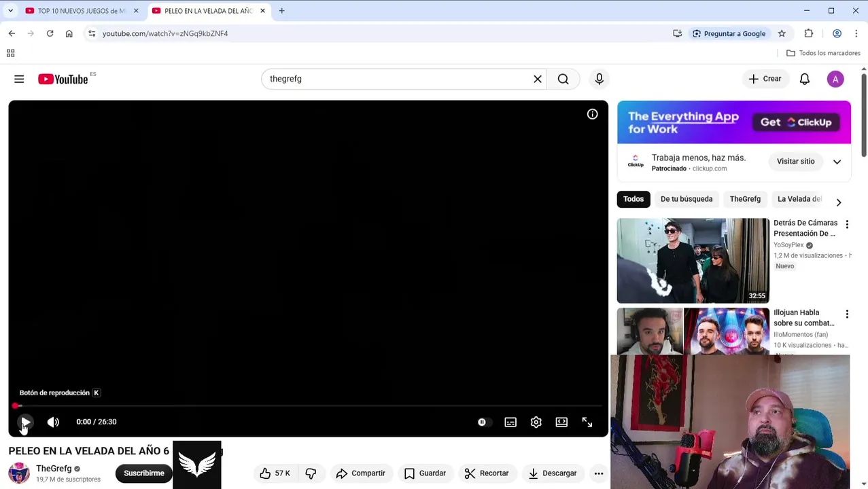Click the address bar URL
This screenshot has width=868, height=489.
pyautogui.click(x=165, y=33)
